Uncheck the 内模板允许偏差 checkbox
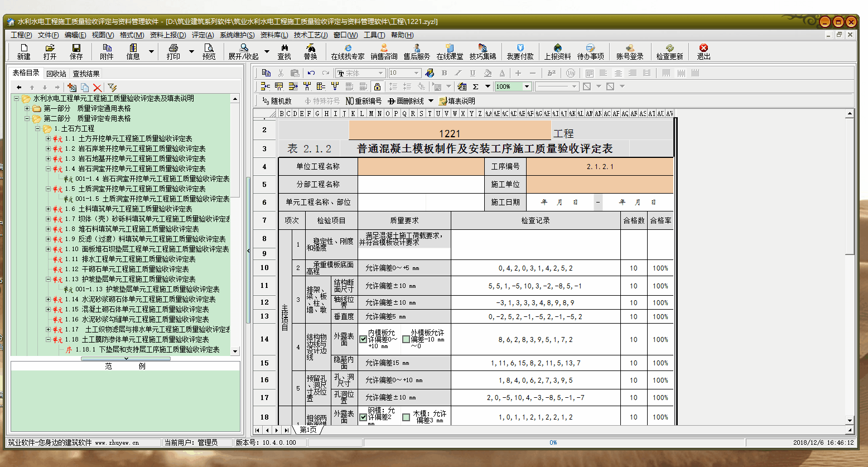Viewport: 868px width, 467px height. coord(363,339)
